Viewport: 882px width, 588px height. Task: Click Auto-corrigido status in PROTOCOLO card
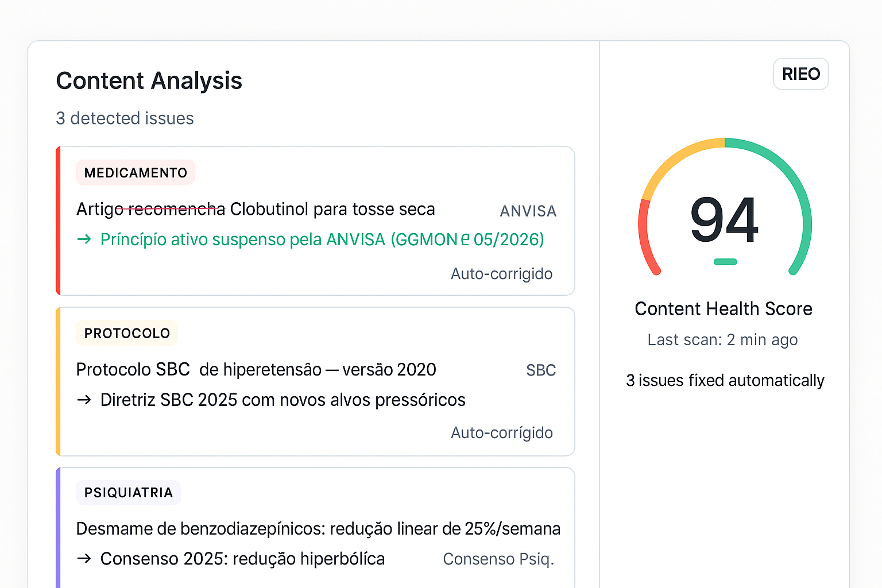click(x=501, y=433)
